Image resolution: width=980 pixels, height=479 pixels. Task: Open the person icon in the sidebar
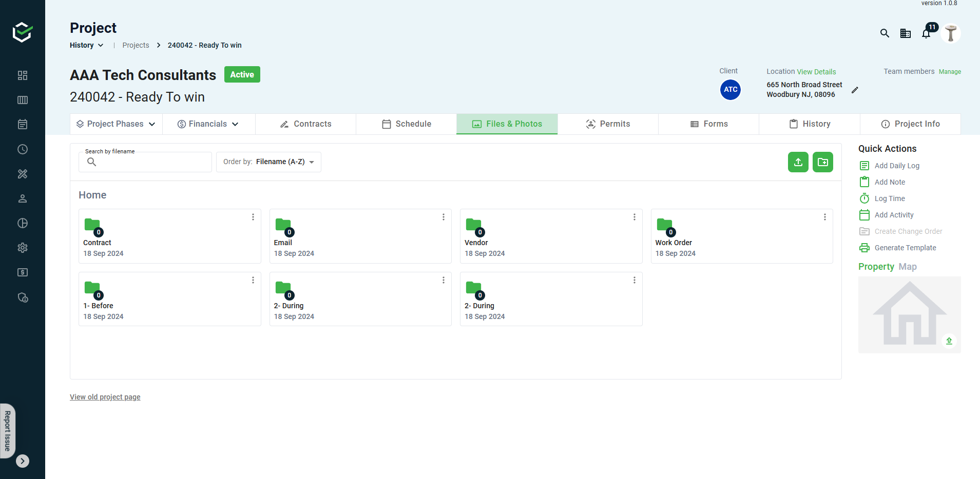[23, 198]
